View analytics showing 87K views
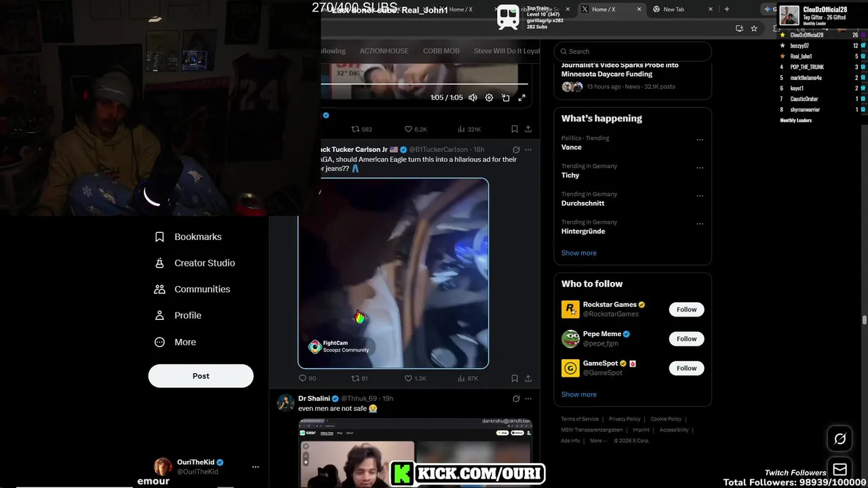The width and height of the screenshot is (868, 488). point(468,378)
